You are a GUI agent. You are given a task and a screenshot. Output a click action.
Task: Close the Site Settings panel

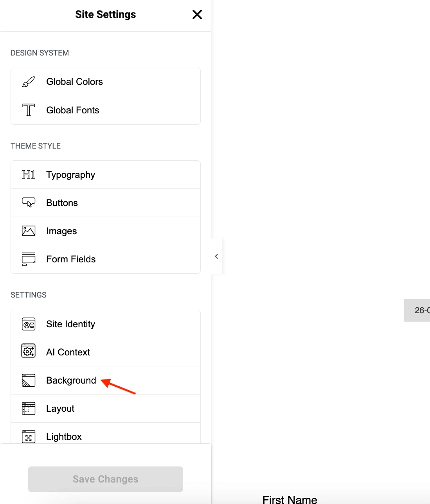point(197,14)
